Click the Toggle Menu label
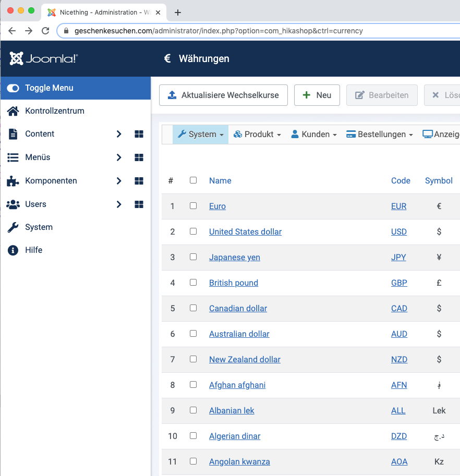The image size is (460, 476). 49,88
